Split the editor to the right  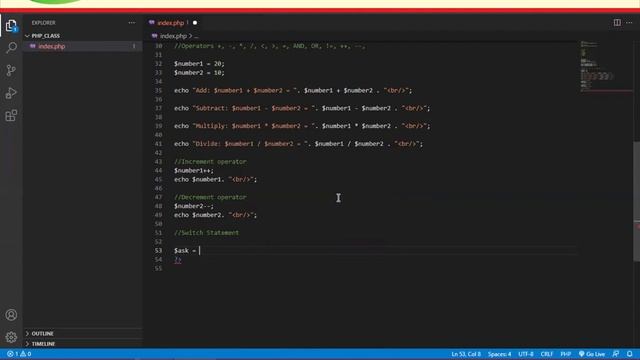(617, 22)
